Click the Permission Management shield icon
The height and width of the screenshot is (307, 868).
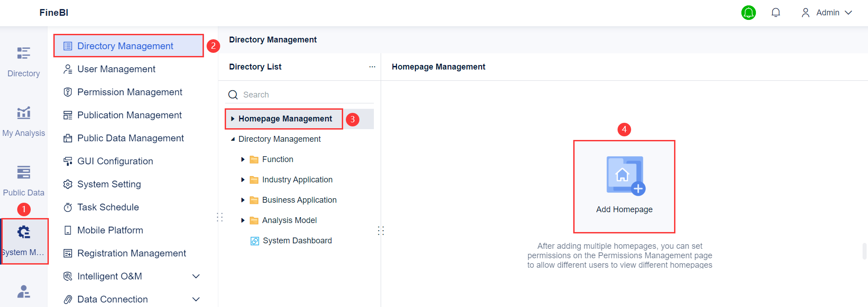(68, 92)
